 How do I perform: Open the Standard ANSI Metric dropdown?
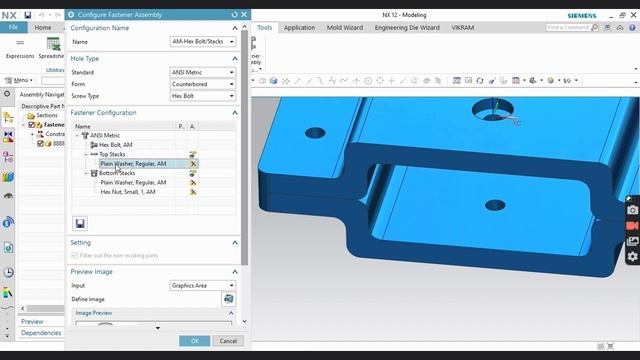point(203,72)
